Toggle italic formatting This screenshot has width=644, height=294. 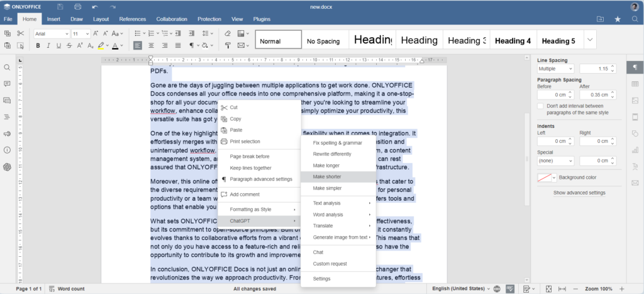[x=48, y=45]
